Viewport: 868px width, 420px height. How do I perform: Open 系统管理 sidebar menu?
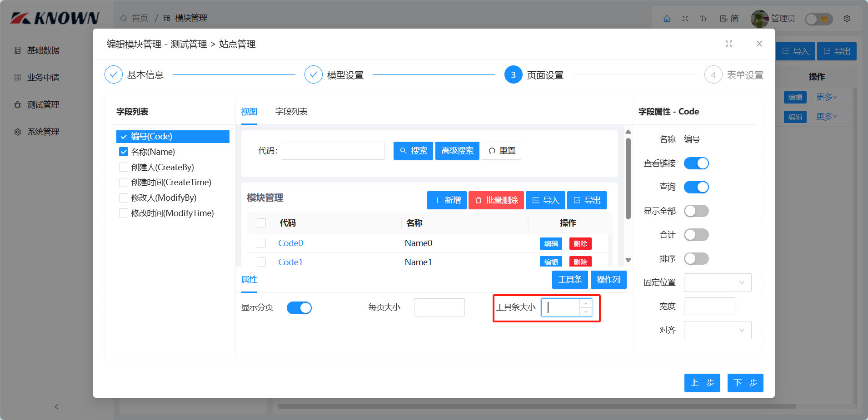(x=43, y=132)
